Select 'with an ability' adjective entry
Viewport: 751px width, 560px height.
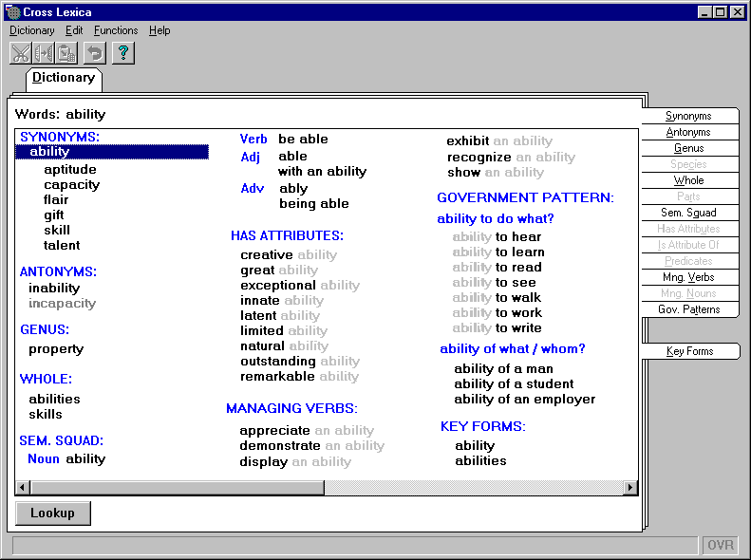coord(323,172)
